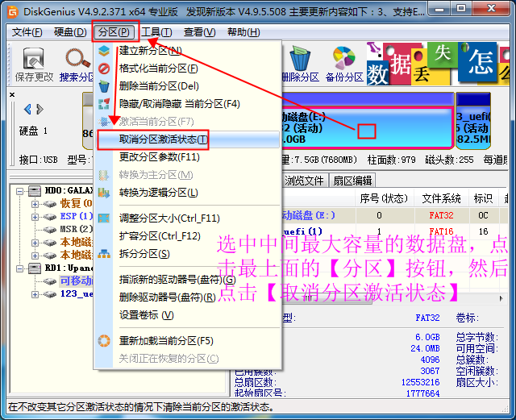Select the FAT32 cell of removable disk row

tap(441, 215)
